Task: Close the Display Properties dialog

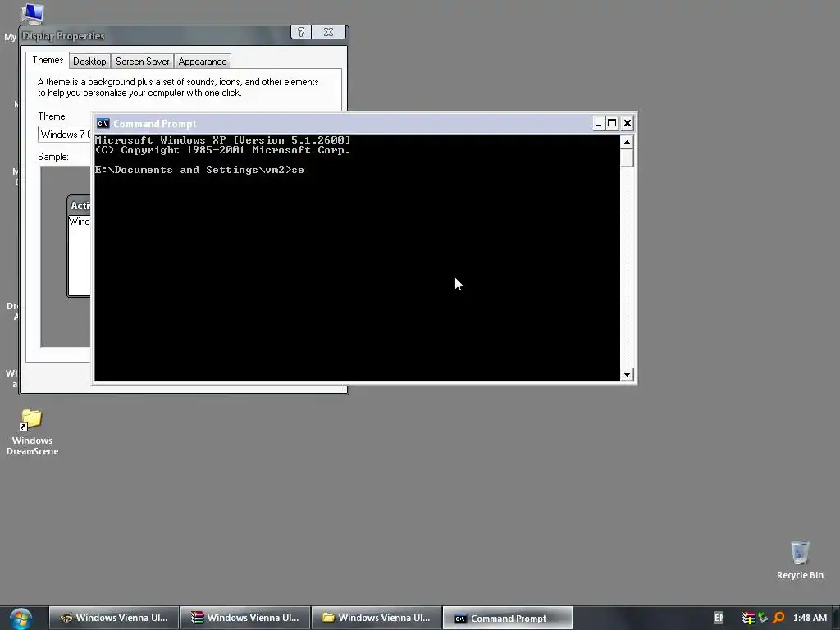Action: (328, 32)
